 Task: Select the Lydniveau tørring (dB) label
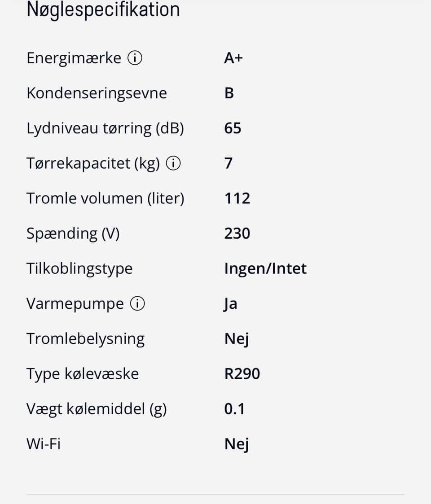[x=105, y=128]
